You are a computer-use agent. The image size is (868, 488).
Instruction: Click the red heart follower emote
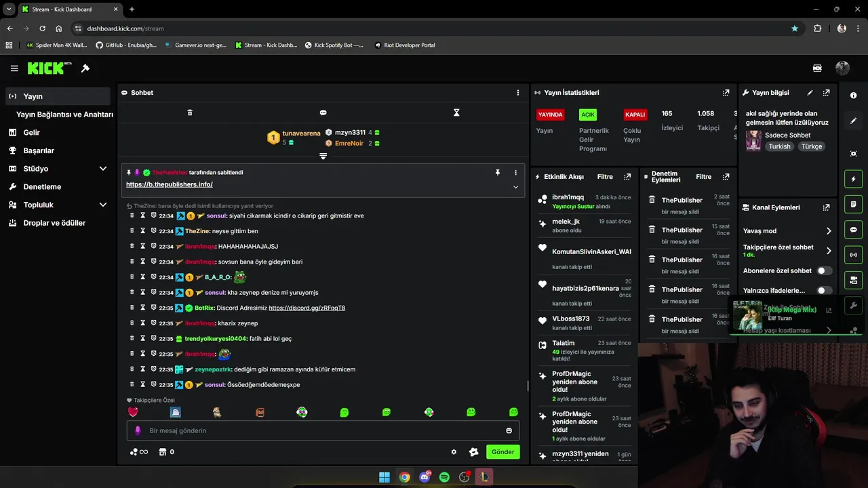pyautogui.click(x=133, y=412)
